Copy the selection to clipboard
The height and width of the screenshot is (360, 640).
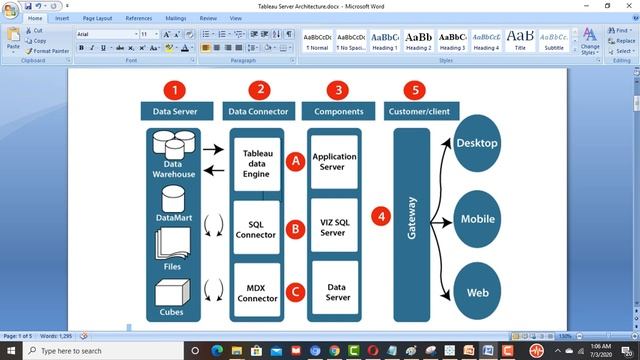click(36, 41)
